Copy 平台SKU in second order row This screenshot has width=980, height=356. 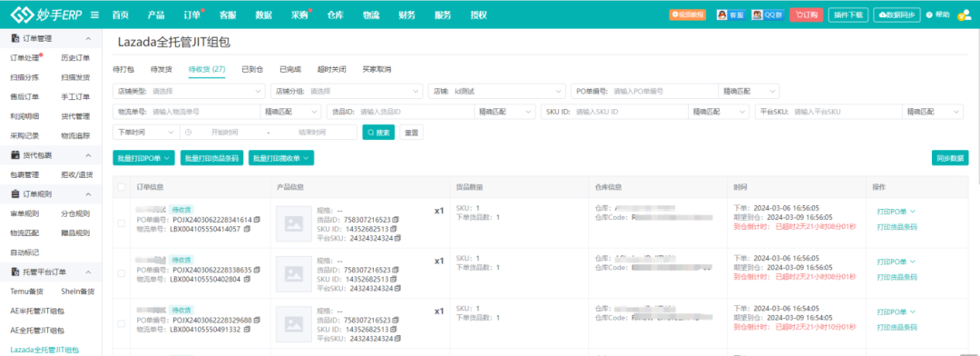tap(398, 289)
